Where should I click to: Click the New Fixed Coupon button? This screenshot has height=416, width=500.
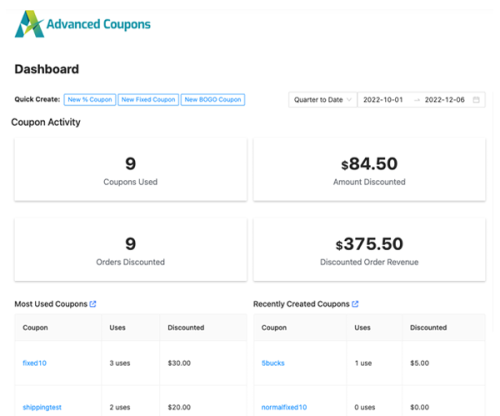[148, 100]
